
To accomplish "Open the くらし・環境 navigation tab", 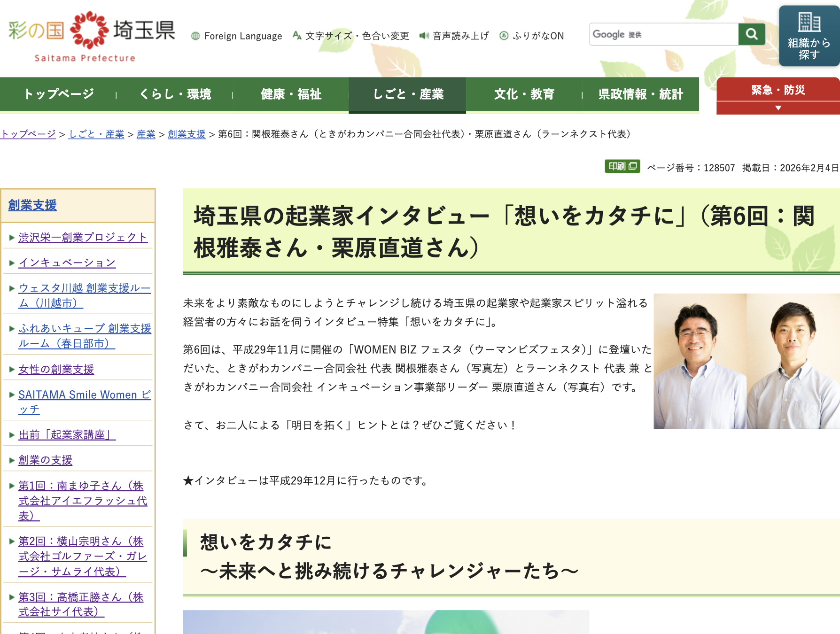I will [175, 94].
